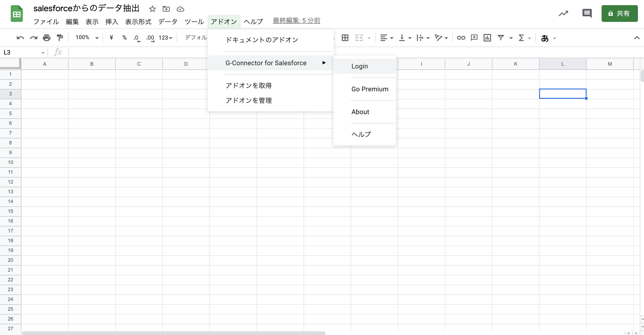Viewport: 644px width, 335px height.
Task: Open the 最終編集: 5 分前 link
Action: coord(297,21)
